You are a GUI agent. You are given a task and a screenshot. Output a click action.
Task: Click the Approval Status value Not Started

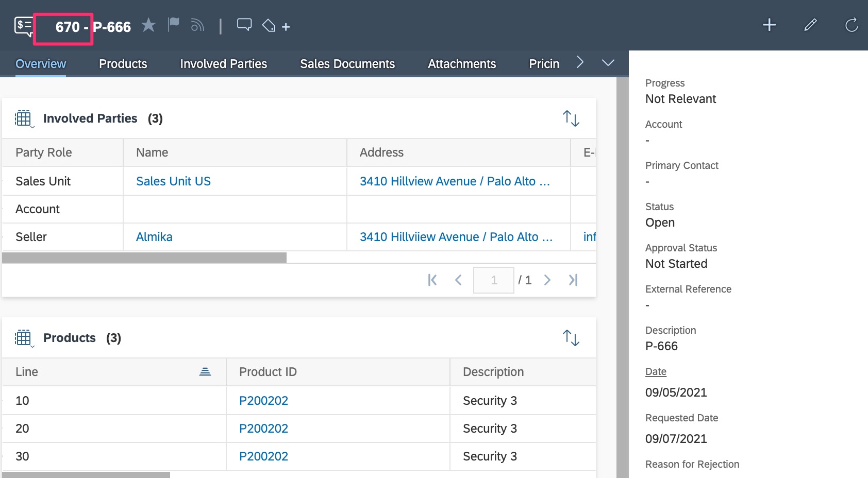coord(676,264)
